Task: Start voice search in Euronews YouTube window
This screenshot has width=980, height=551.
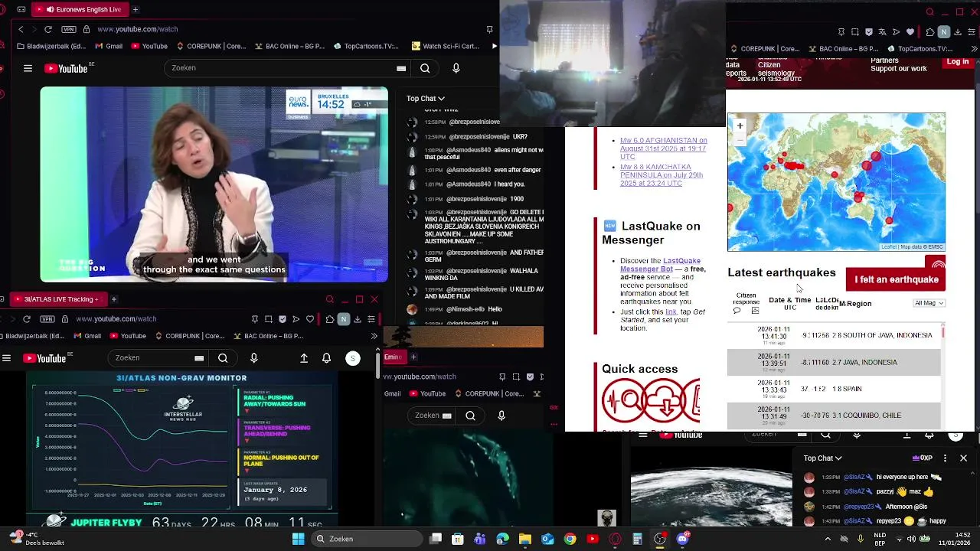Action: click(456, 68)
